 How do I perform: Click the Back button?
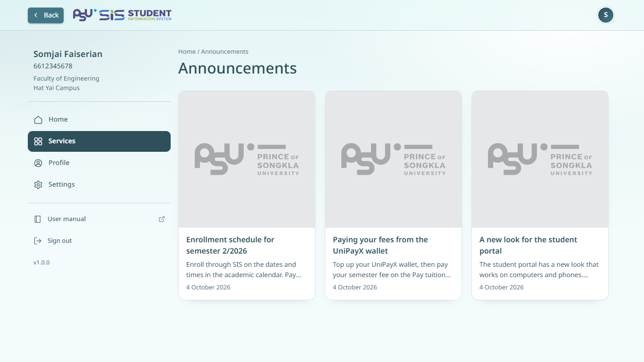coord(46,15)
